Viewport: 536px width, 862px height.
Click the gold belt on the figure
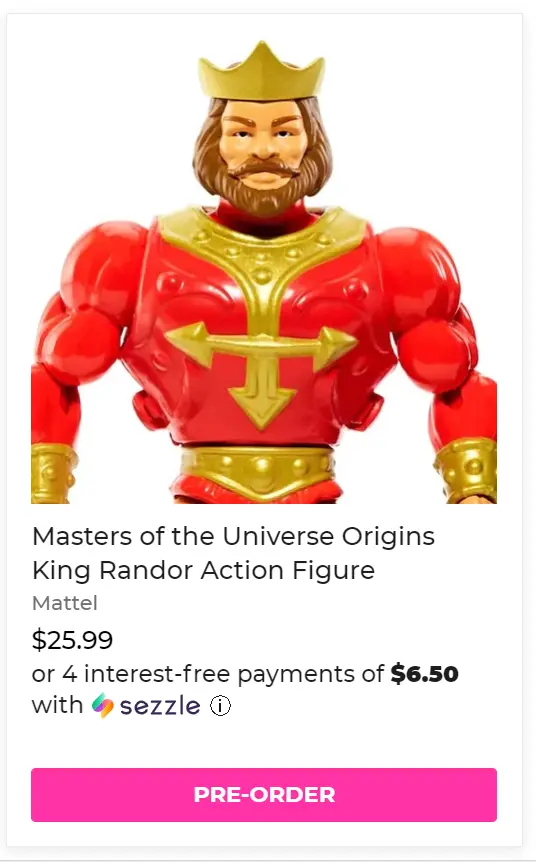pyautogui.click(x=257, y=470)
